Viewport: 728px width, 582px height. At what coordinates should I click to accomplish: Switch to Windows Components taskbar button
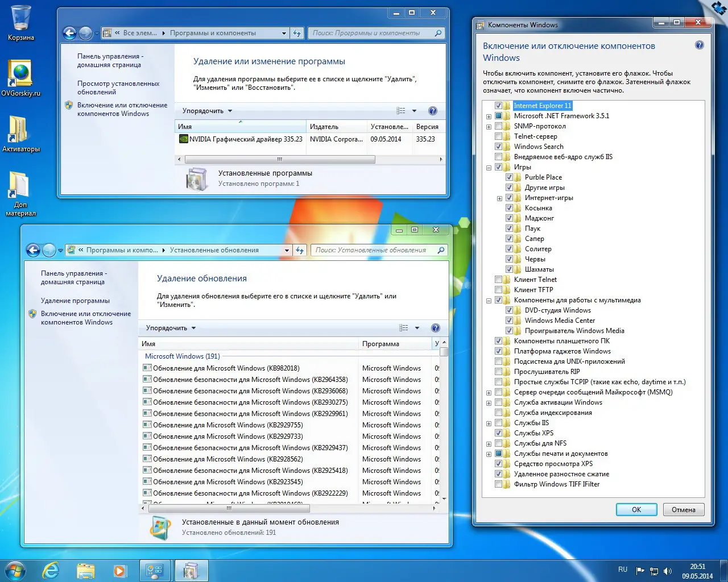pyautogui.click(x=192, y=570)
